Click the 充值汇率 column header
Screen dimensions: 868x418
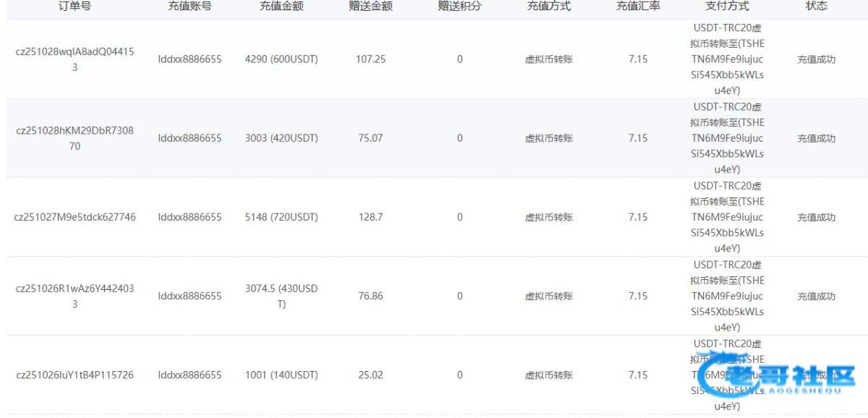click(x=637, y=7)
